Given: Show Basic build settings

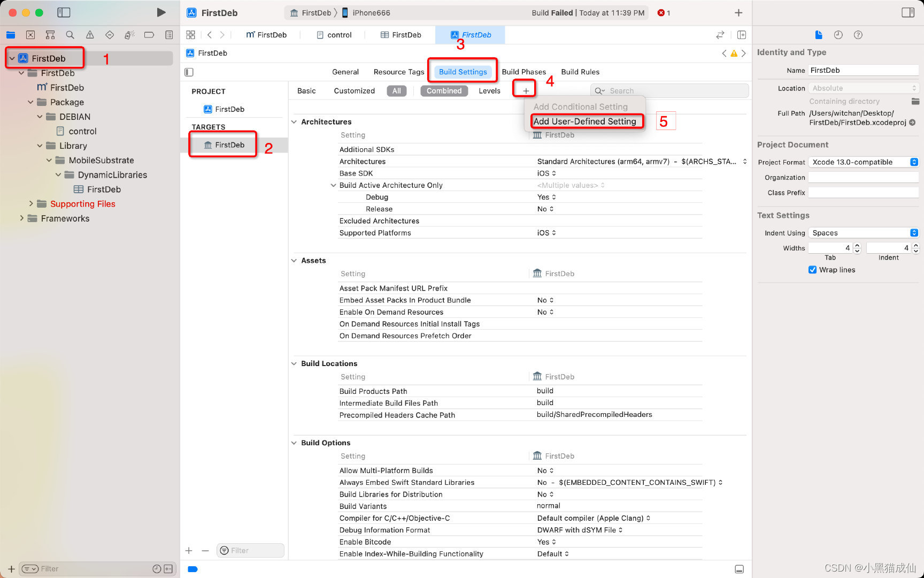Looking at the screenshot, I should click(x=306, y=91).
